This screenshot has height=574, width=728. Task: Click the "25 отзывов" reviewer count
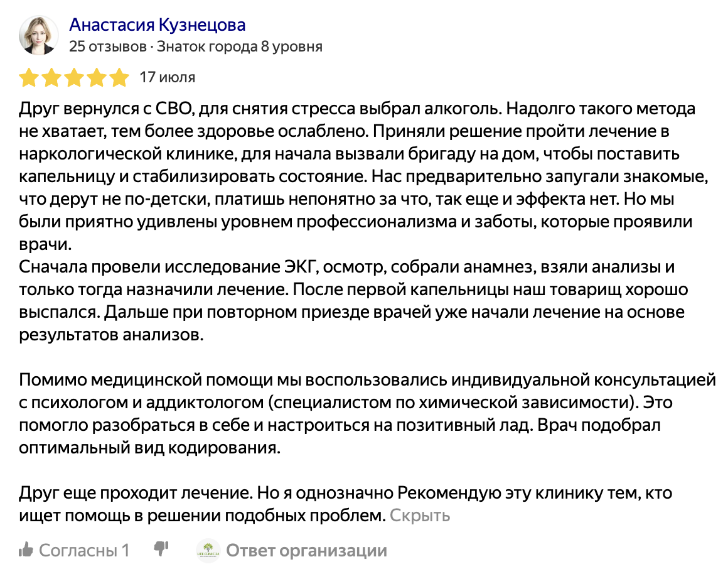pos(107,46)
